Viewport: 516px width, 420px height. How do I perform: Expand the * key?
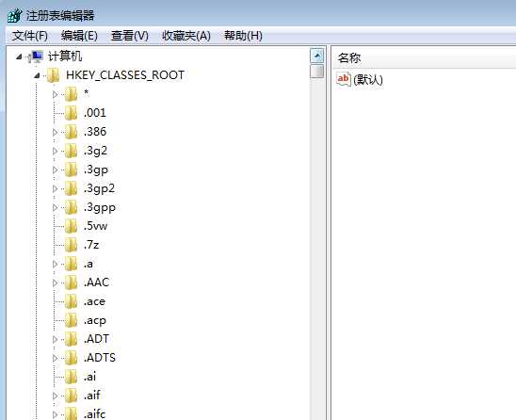coord(55,94)
